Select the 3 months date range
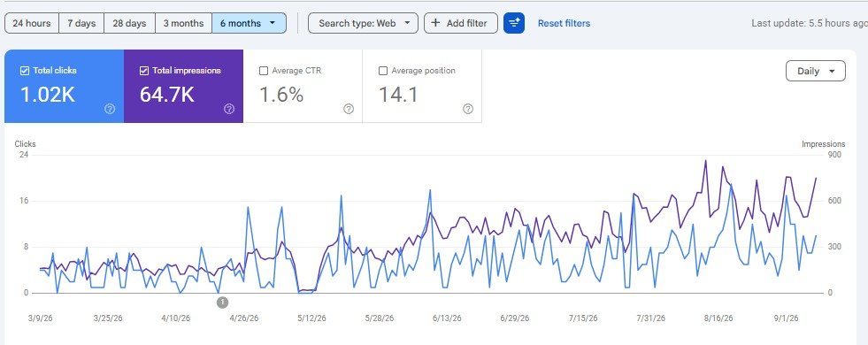Screen dimensions: 868x345 point(183,23)
